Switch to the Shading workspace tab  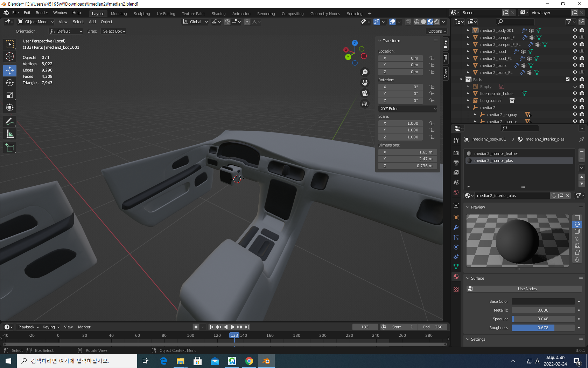[218, 14]
